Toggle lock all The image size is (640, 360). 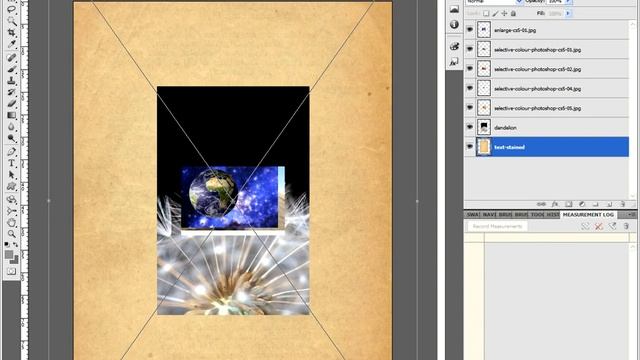tap(513, 13)
